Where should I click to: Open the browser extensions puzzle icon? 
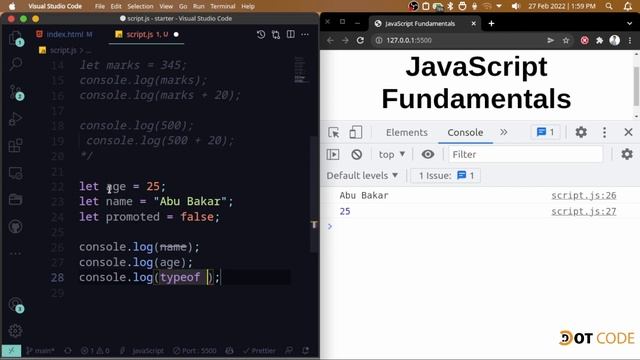click(599, 40)
